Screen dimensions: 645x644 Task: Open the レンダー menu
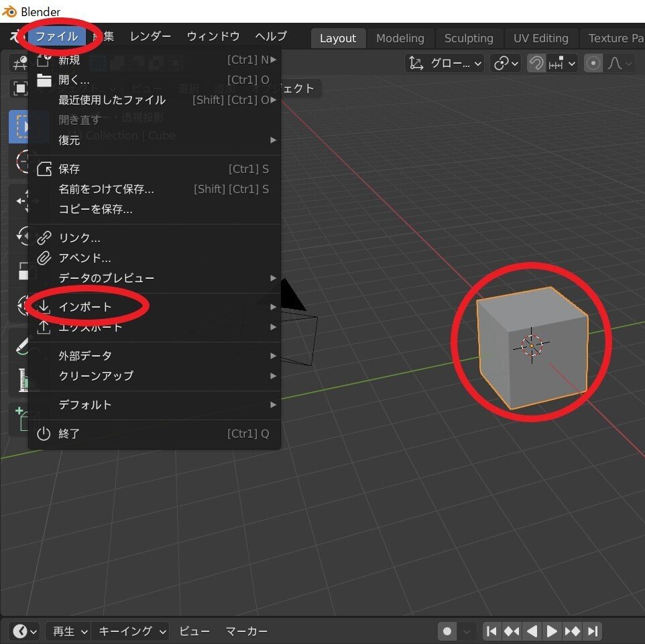(x=150, y=37)
